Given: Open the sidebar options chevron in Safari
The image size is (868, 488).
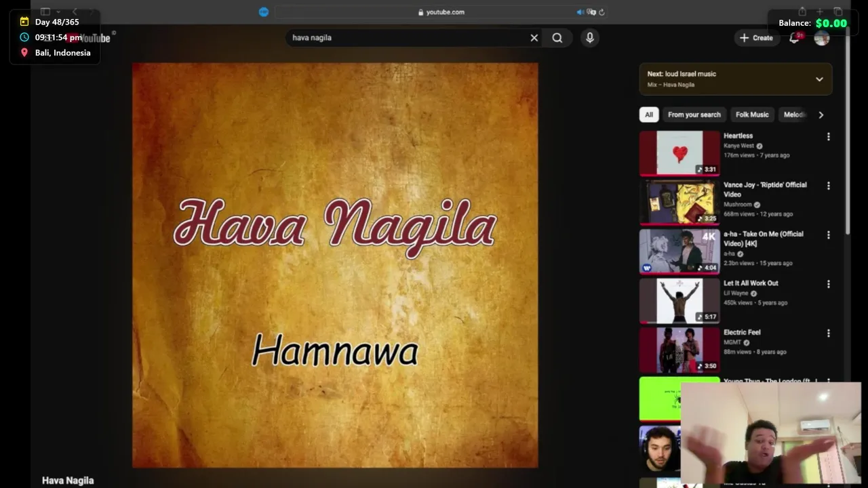Looking at the screenshot, I should [58, 12].
